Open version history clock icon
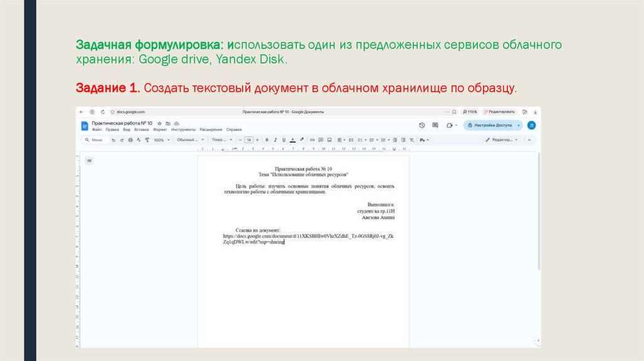644x361 pixels. click(x=422, y=125)
